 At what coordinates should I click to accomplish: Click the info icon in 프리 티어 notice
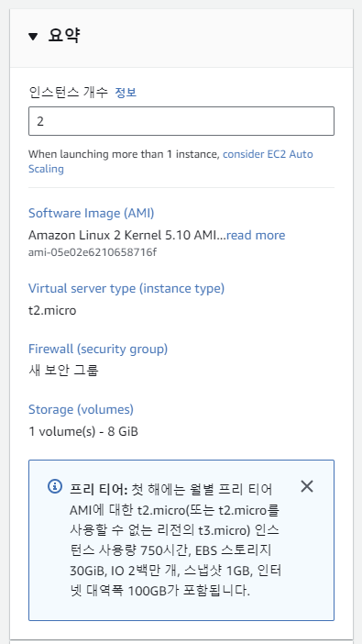[x=55, y=486]
